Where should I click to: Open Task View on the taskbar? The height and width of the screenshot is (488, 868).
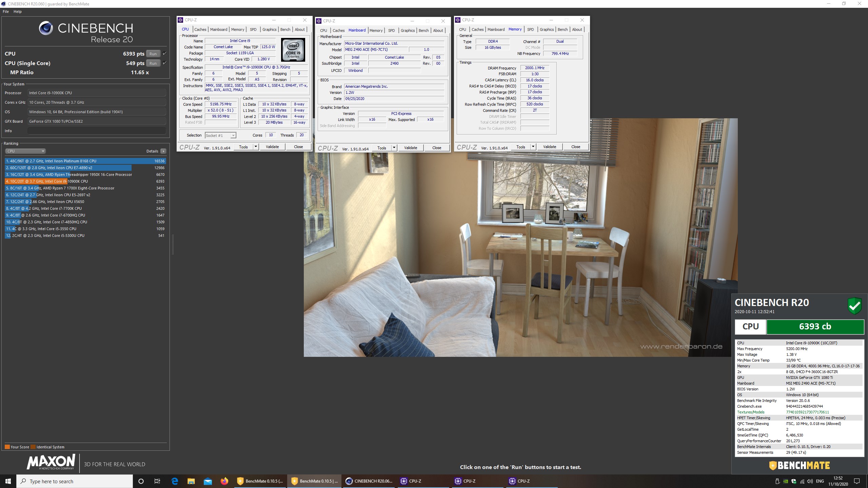(157, 481)
